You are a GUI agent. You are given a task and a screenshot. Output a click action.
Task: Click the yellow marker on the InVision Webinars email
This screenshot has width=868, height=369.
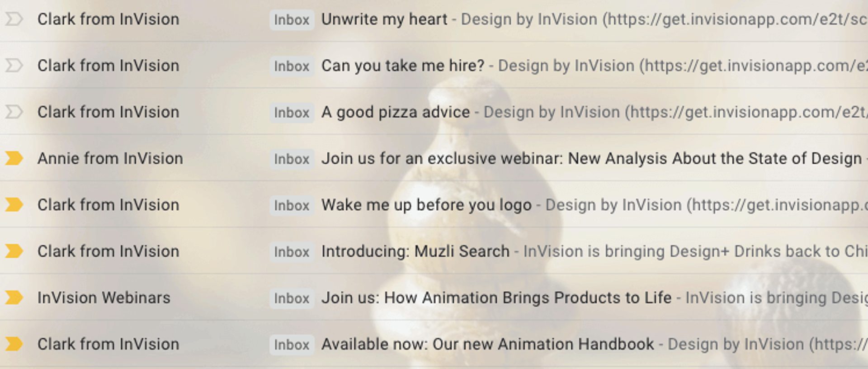click(x=14, y=298)
